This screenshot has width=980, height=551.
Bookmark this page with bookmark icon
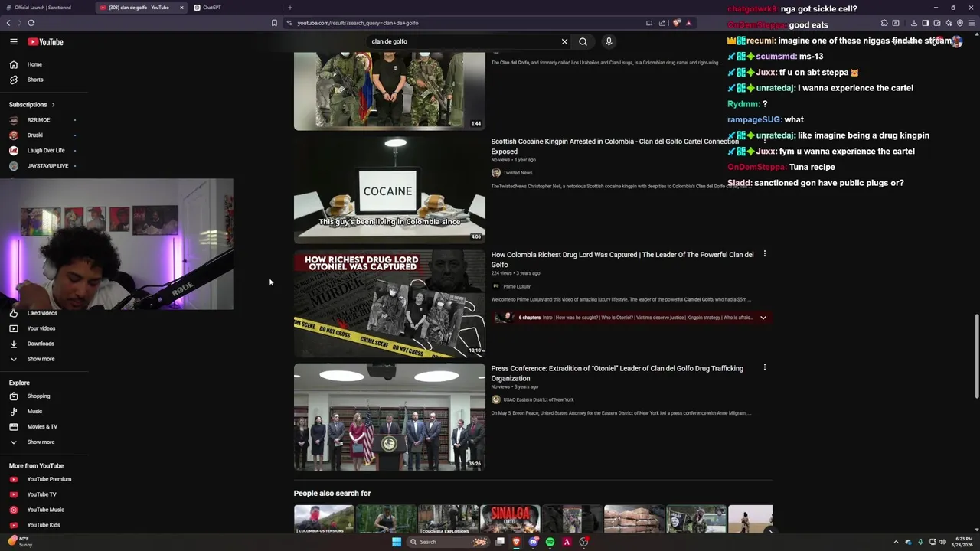(274, 23)
